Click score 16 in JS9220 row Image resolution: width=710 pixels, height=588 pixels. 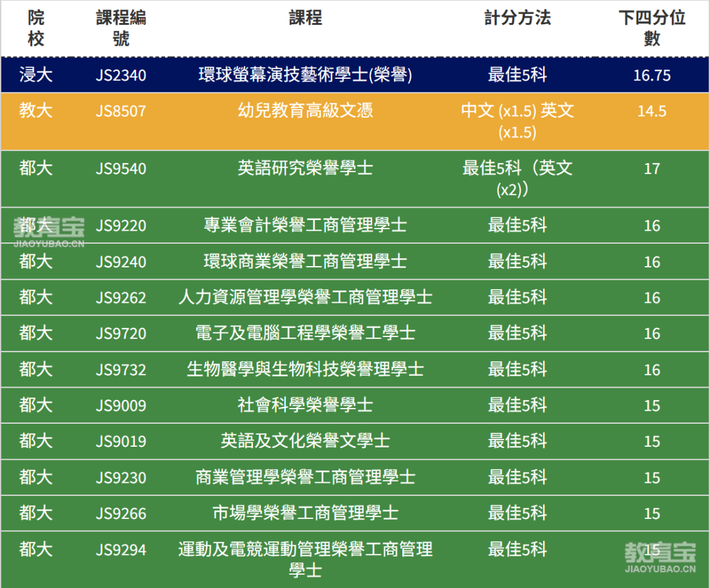651,225
